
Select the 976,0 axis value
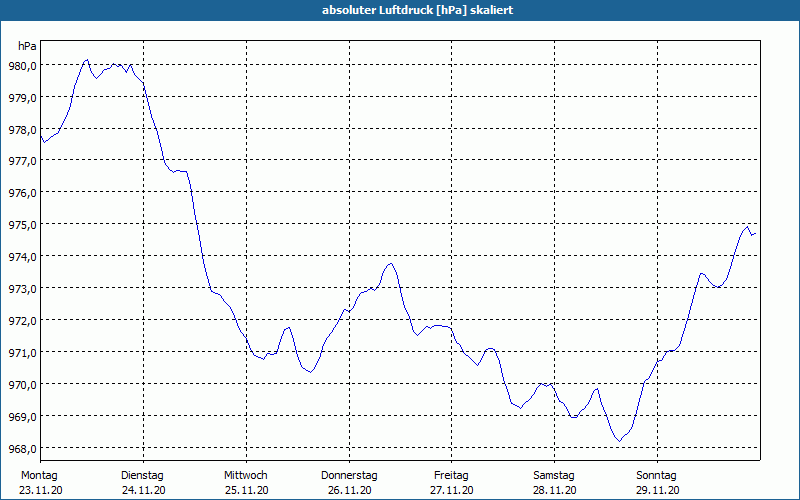click(x=22, y=193)
